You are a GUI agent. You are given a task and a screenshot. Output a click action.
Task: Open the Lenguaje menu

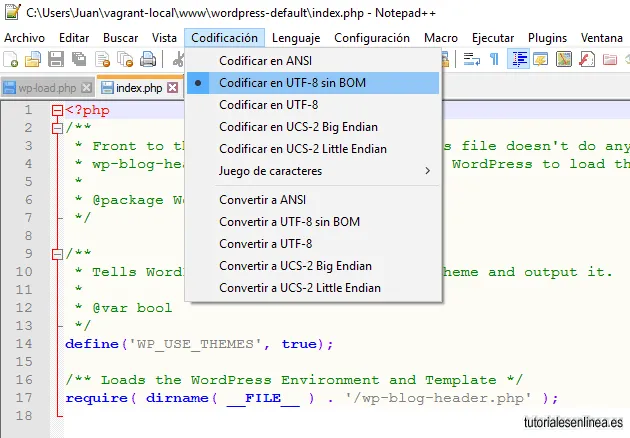(x=296, y=38)
